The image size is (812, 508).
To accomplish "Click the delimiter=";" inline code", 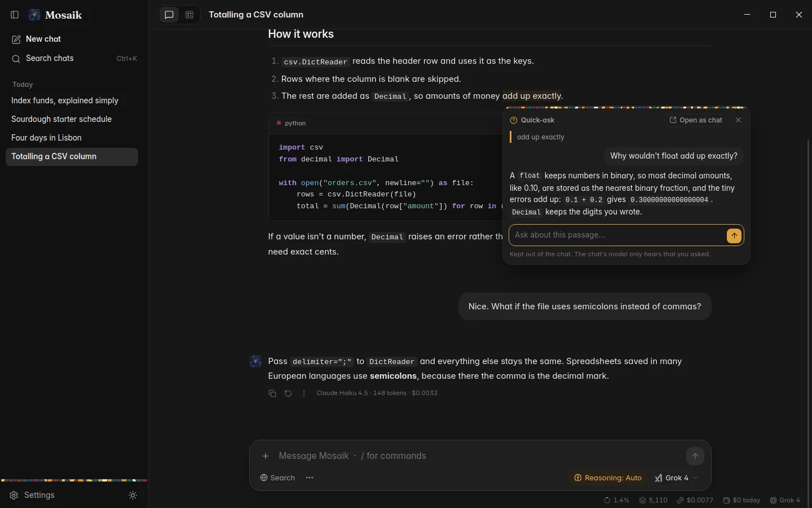I will tap(322, 362).
